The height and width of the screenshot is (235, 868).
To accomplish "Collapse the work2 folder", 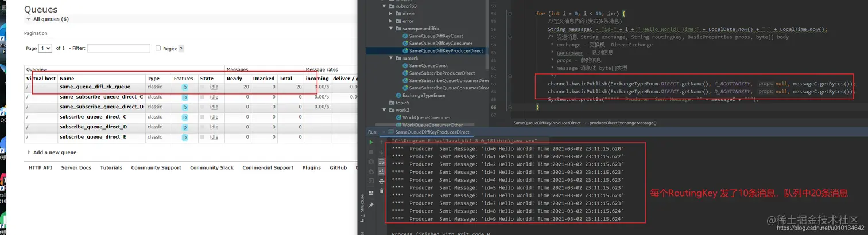I will coord(383,110).
